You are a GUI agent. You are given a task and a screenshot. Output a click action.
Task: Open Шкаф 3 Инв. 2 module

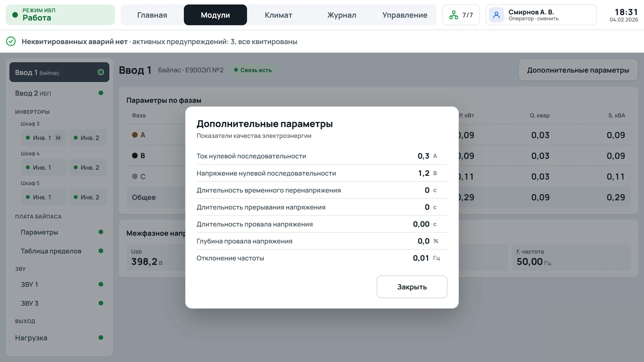[87, 138]
